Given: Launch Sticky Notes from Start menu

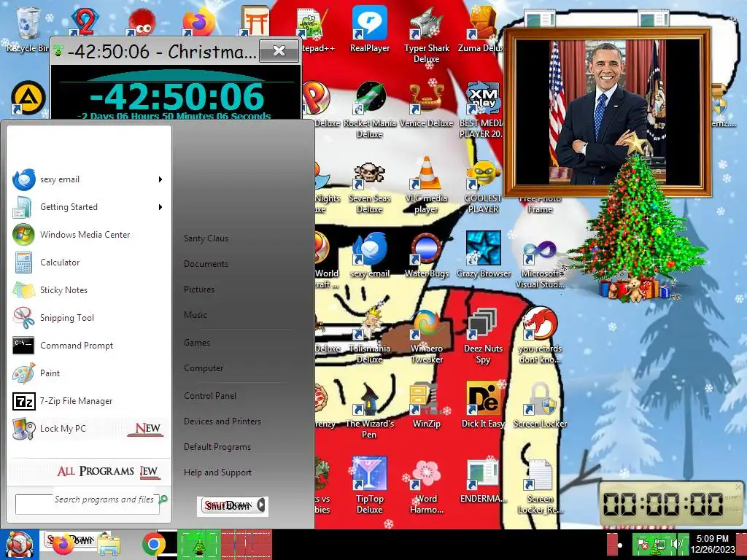Looking at the screenshot, I should 88,290.
